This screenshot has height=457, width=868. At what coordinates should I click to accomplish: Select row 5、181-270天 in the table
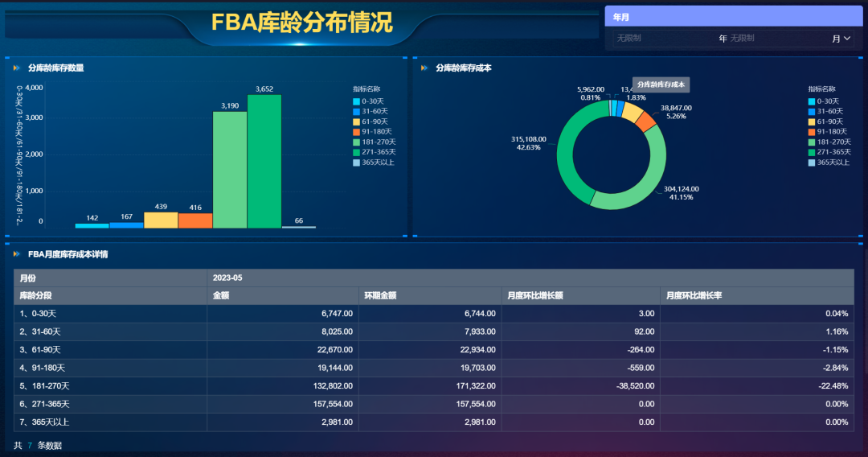pyautogui.click(x=434, y=386)
